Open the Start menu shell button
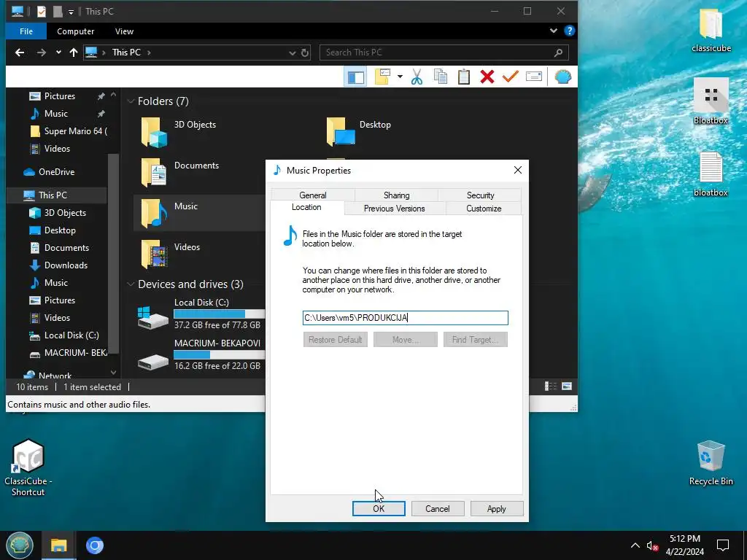The image size is (747, 560). 20,545
